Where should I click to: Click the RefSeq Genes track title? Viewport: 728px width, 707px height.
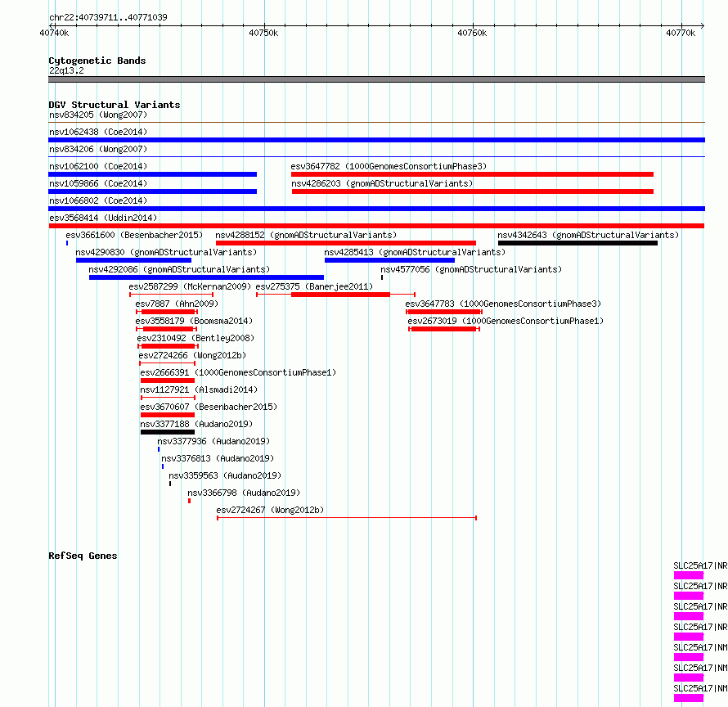tap(83, 556)
